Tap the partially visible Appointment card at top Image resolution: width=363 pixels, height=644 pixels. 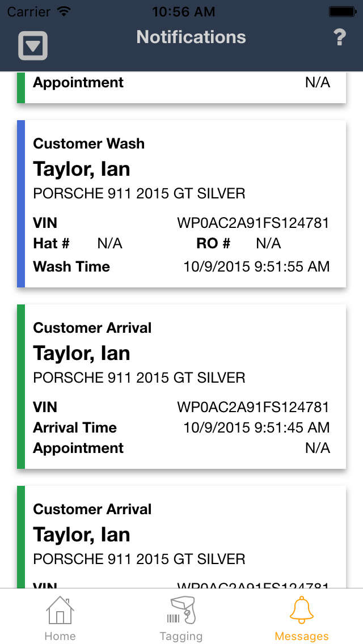(181, 87)
